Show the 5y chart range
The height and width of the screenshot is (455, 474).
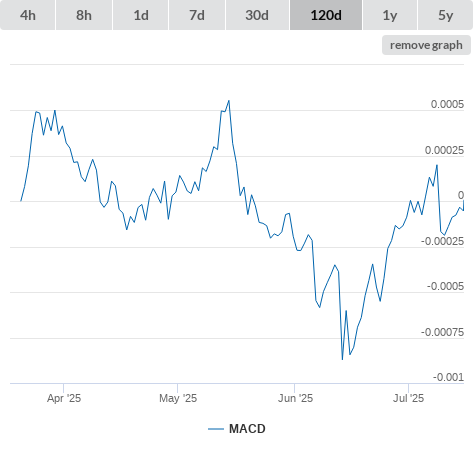(446, 15)
